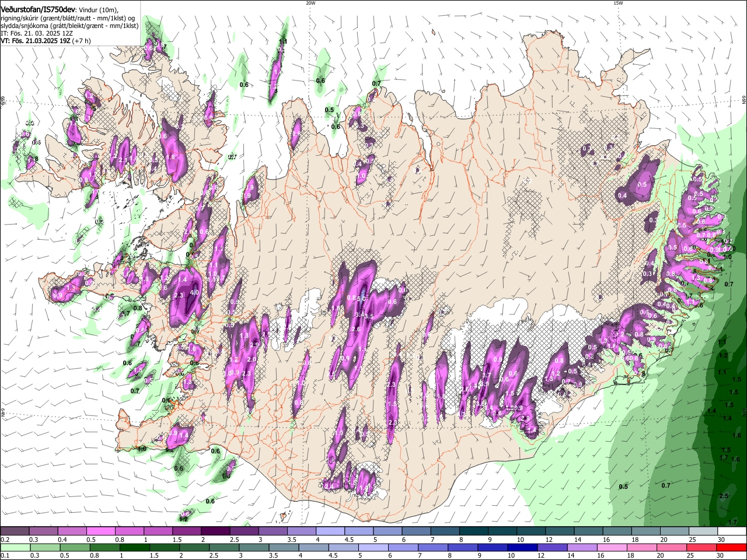Click the 2.5 rain value in the southeast sea
The image size is (747, 560).
click(724, 496)
